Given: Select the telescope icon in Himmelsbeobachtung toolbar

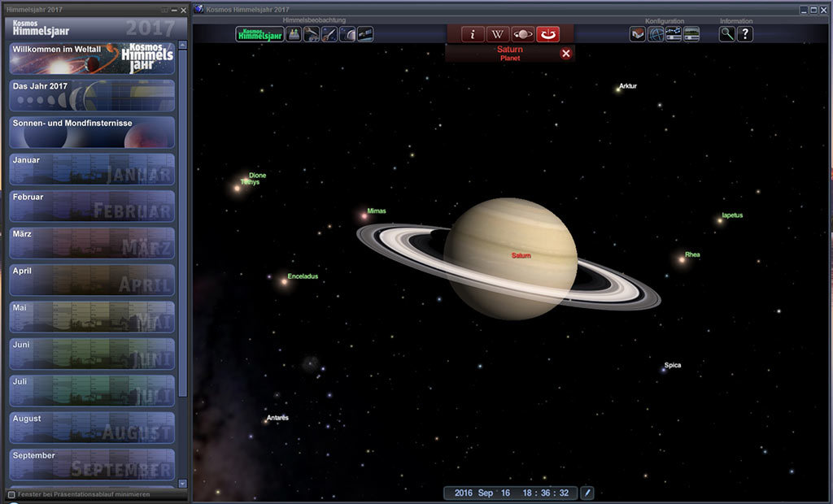Looking at the screenshot, I should click(312, 34).
